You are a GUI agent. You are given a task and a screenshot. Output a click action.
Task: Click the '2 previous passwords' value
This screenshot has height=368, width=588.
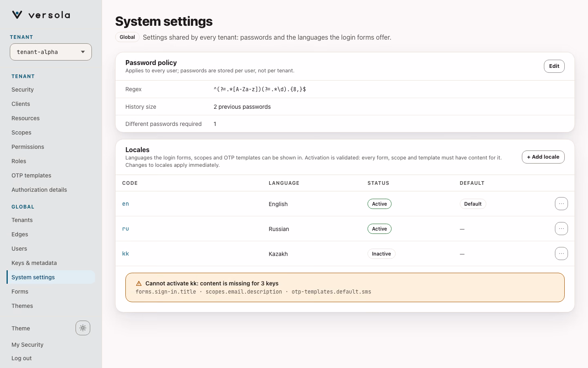tap(242, 107)
